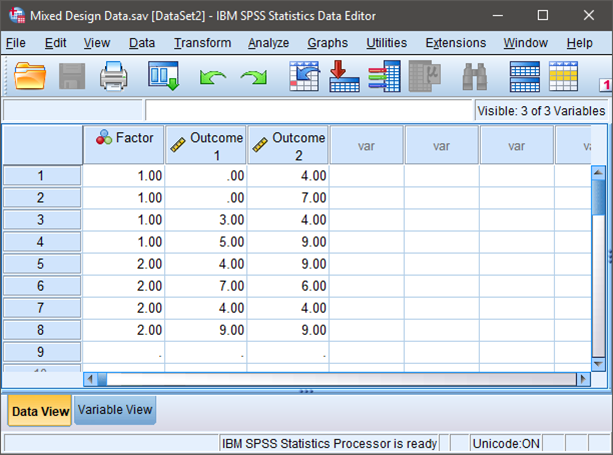
Task: Click the Open data document folder icon
Action: (x=30, y=76)
